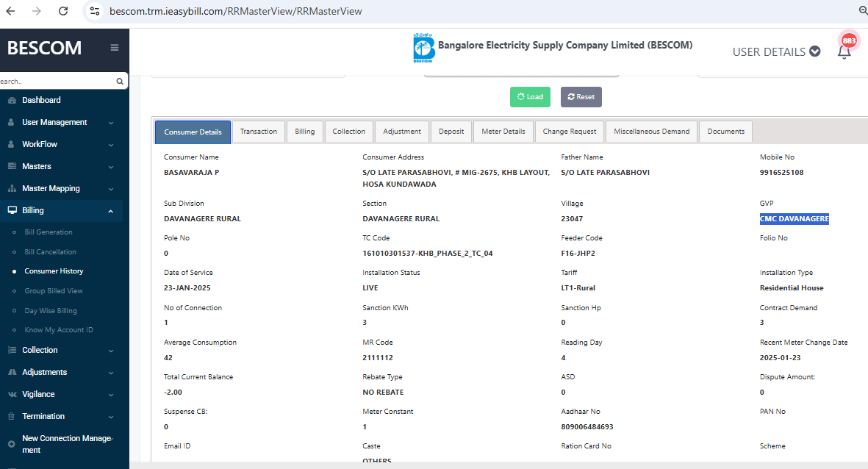Expand the WorkFlow menu chevron
Image resolution: width=868 pixels, height=469 pixels.
[111, 145]
